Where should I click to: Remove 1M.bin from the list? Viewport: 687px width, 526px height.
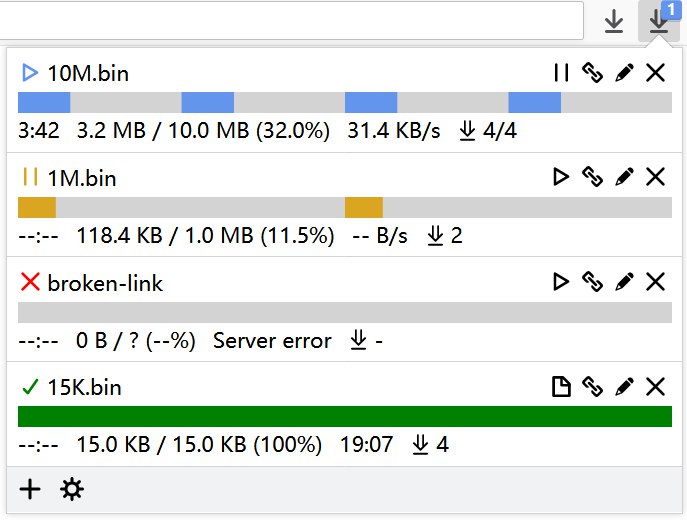(x=655, y=177)
